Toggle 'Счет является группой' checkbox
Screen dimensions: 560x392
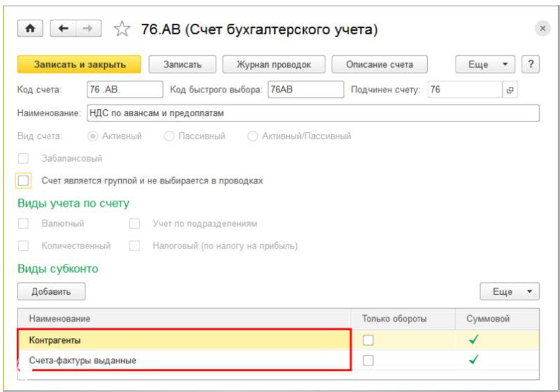click(24, 181)
